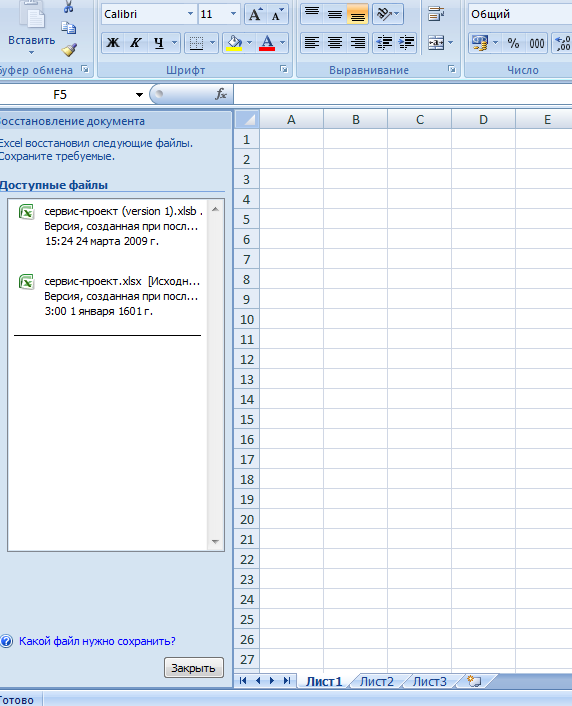Open Calibri font name dropdown
The image size is (572, 706).
(x=191, y=14)
